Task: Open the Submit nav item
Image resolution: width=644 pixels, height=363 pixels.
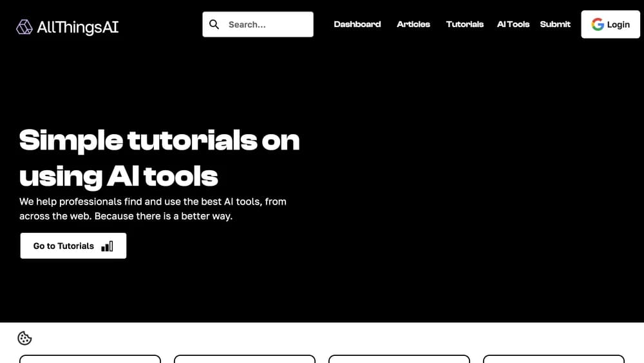Action: point(555,25)
